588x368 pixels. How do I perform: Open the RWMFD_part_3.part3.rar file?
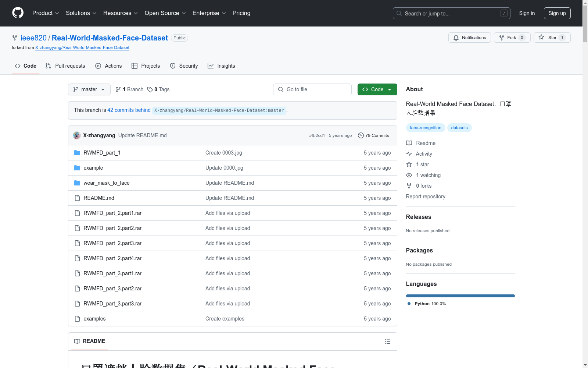112,304
